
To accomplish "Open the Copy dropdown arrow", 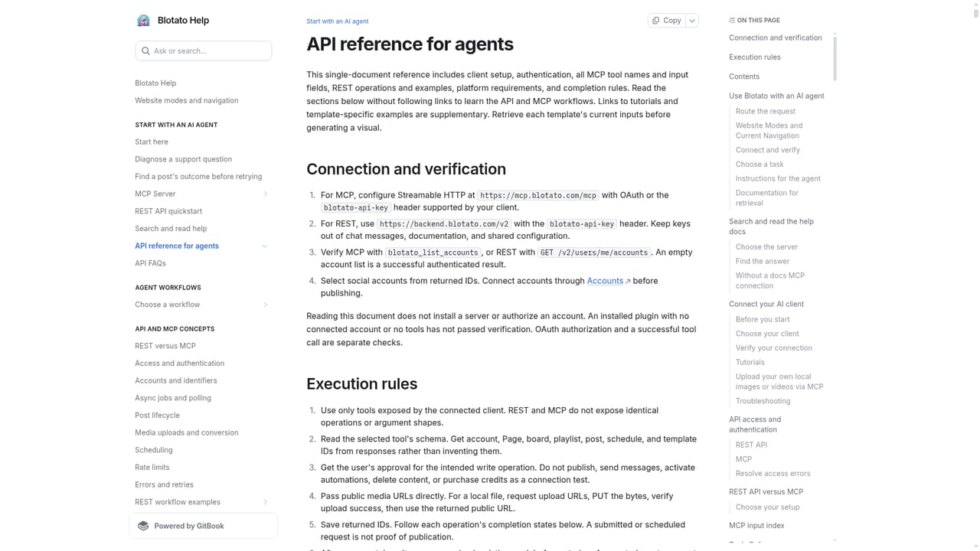I will pos(692,21).
